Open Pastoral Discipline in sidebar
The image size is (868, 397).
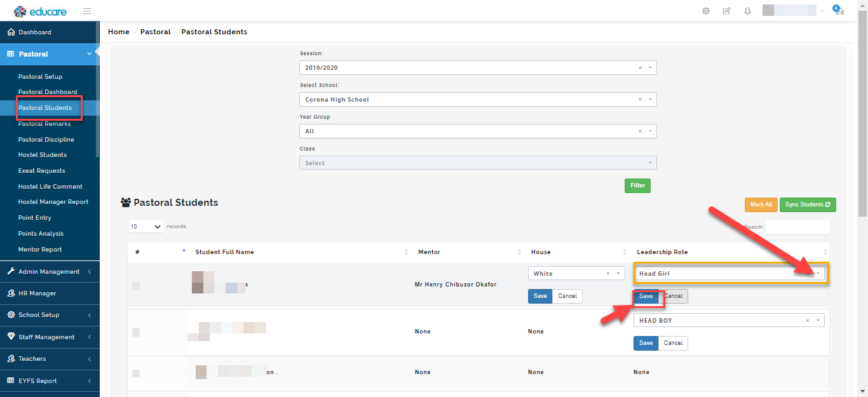[x=46, y=140]
